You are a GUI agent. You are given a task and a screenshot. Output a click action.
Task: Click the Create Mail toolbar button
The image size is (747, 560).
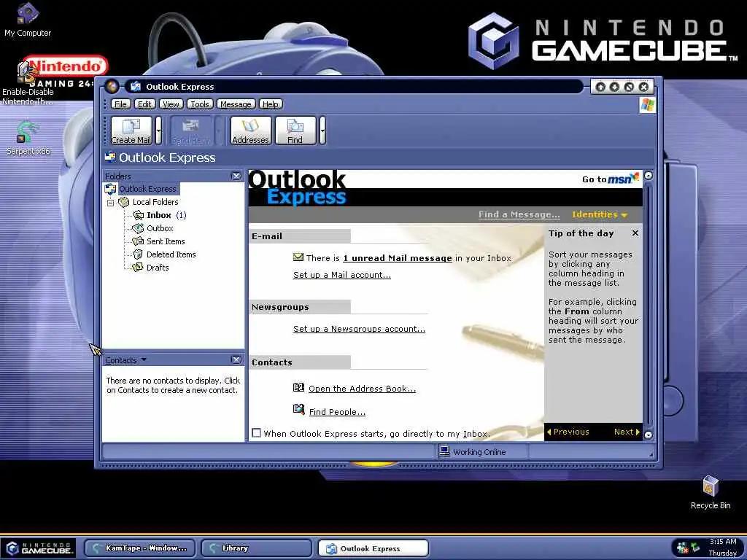tap(131, 131)
